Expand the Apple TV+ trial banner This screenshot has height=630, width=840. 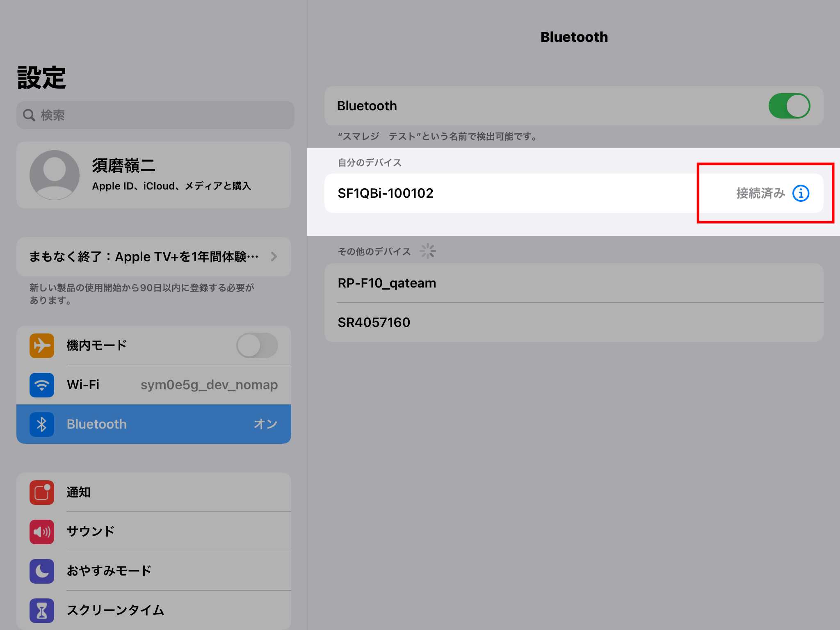coord(154,257)
